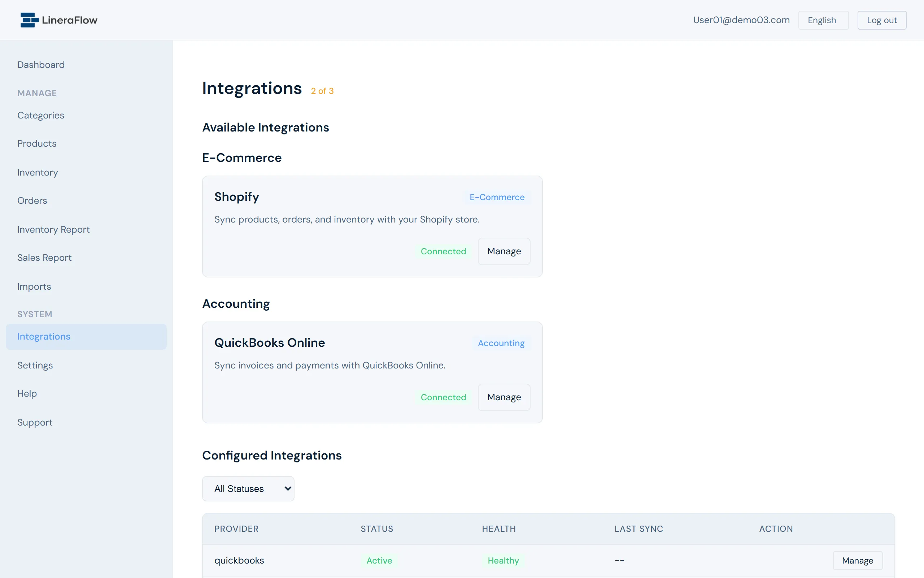924x578 pixels.
Task: Manage the Shopify integration card
Action: 504,251
